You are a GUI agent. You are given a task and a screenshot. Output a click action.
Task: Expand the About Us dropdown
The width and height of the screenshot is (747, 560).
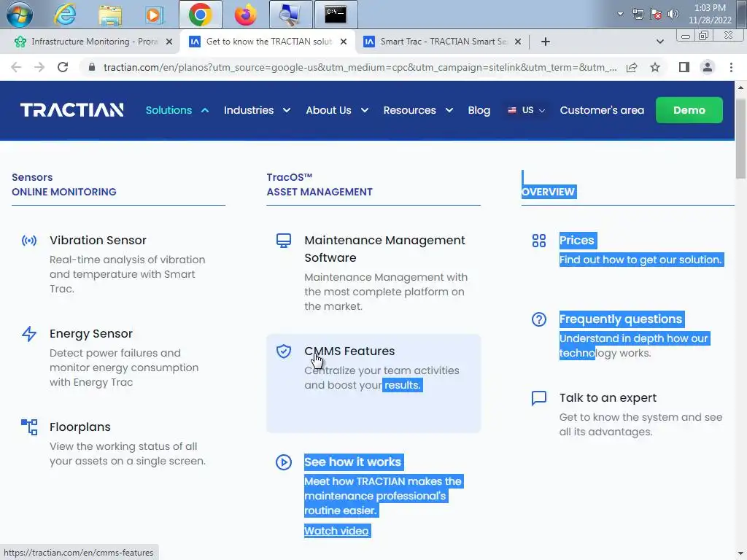[x=337, y=110]
